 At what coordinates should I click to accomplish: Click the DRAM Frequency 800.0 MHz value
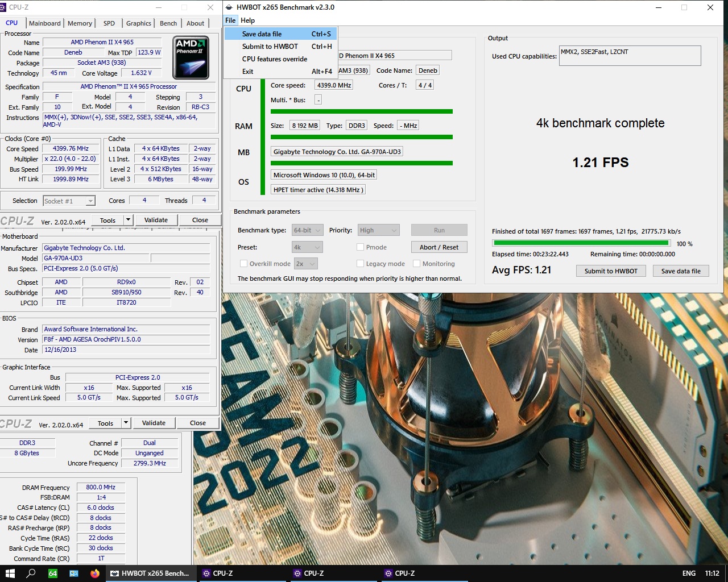click(101, 487)
